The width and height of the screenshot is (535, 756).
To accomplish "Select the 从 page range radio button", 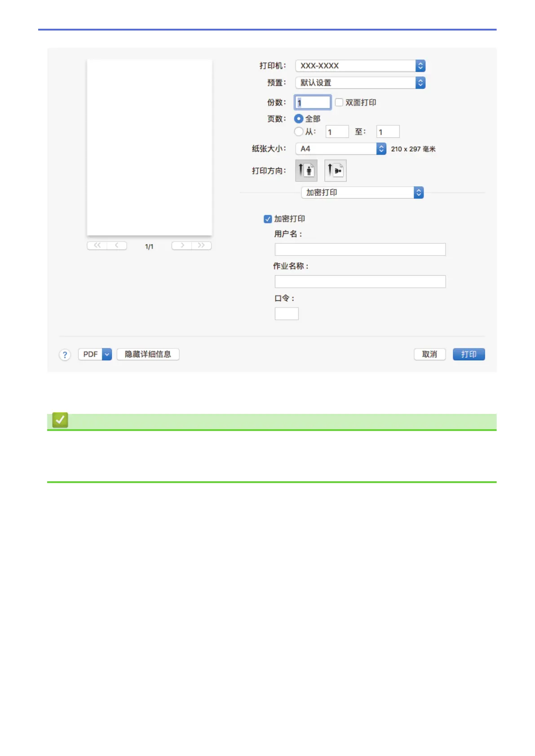I will tap(298, 132).
